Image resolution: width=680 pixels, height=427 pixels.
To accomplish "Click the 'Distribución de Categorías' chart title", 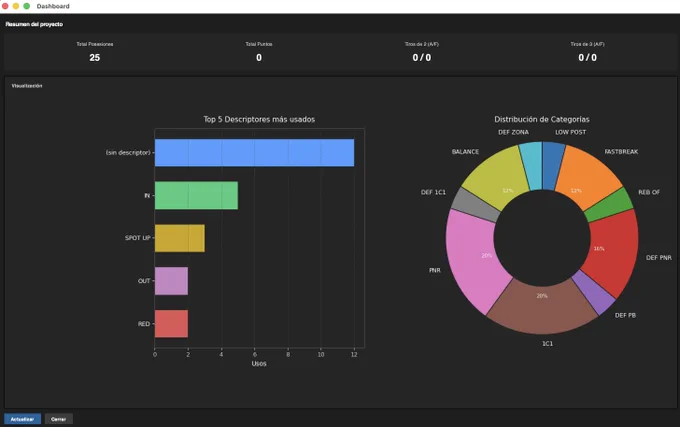I will (x=542, y=119).
